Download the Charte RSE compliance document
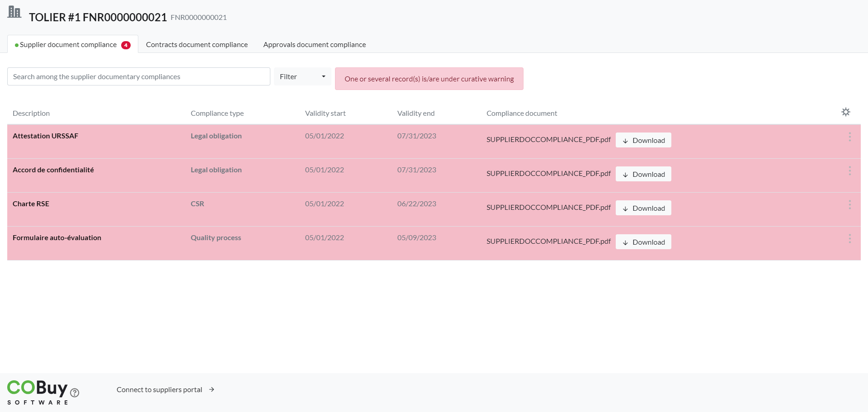 pyautogui.click(x=643, y=208)
